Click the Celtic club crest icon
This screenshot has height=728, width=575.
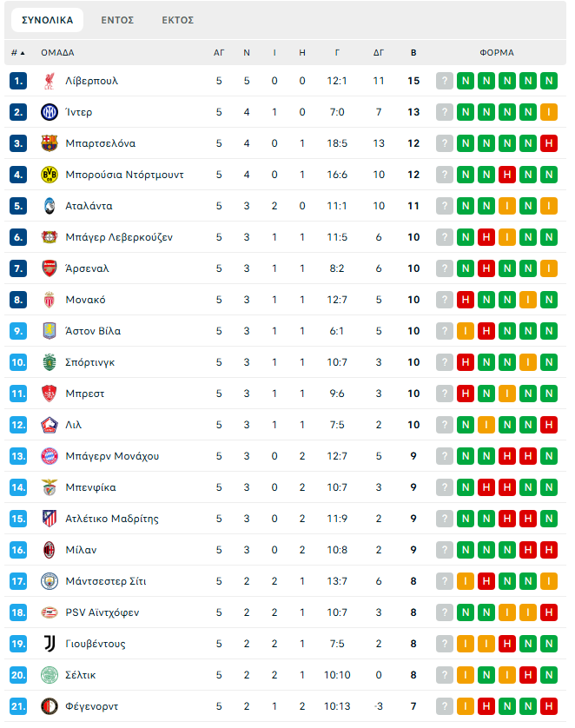pyautogui.click(x=49, y=675)
